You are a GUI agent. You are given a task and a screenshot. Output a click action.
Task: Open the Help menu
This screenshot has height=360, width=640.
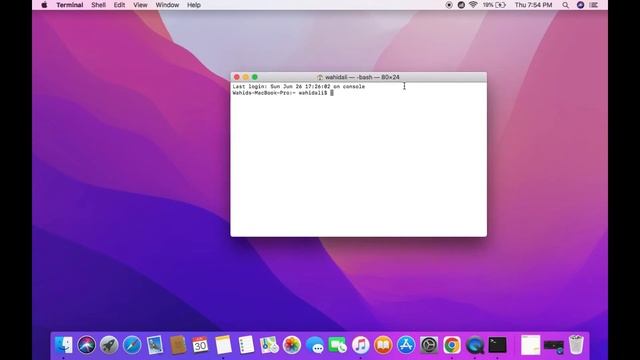193,5
